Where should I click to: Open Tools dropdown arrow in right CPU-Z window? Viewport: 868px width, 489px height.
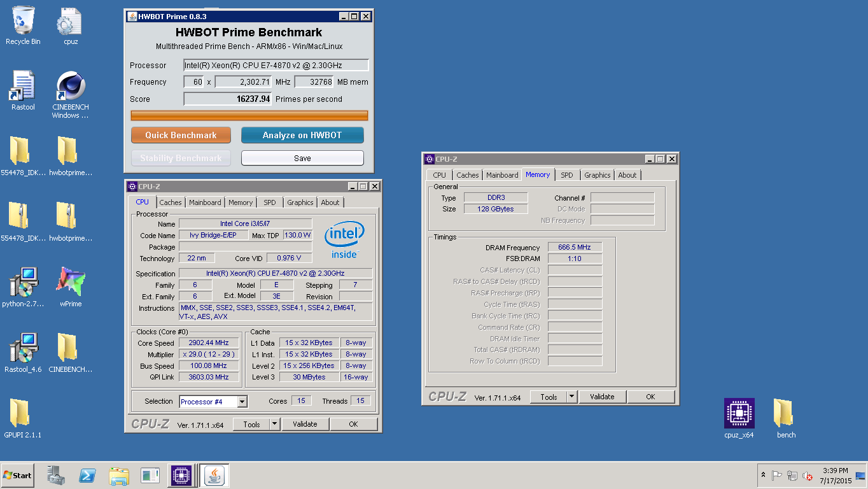pos(571,397)
